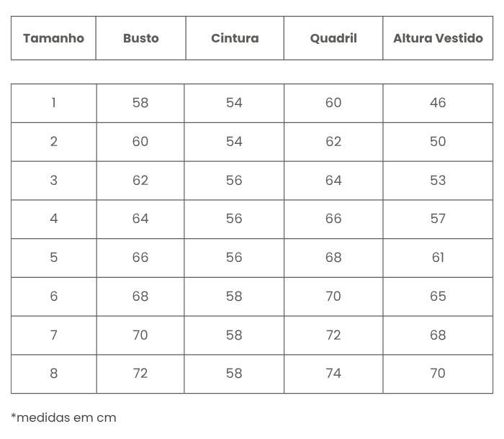Click the Altura Vestido value 61

point(438,258)
